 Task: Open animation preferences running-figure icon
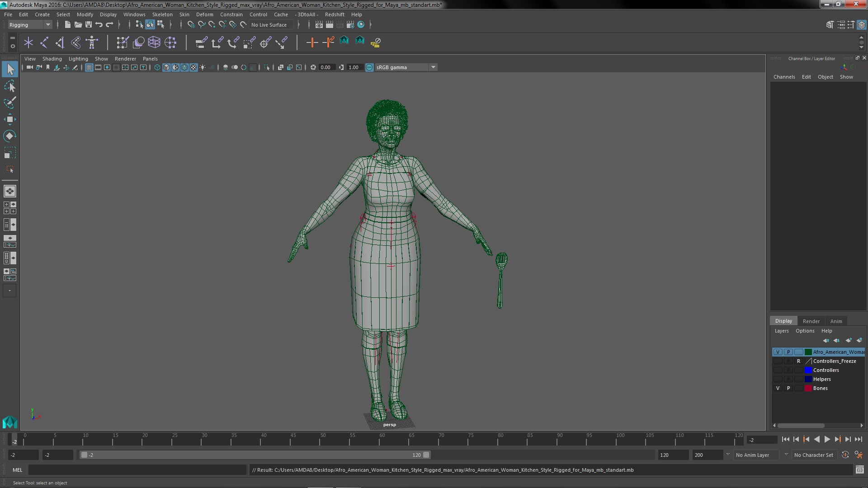click(x=859, y=455)
